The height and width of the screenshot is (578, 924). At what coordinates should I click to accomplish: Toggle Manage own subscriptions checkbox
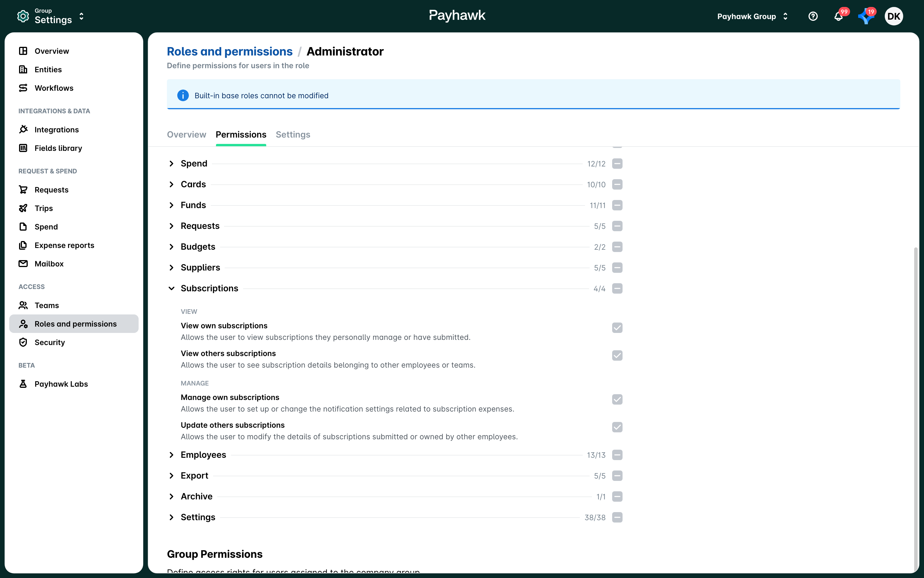617,399
